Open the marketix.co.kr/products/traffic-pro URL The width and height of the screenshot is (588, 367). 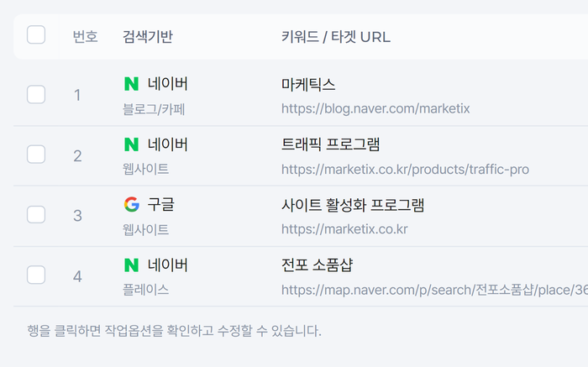point(405,170)
